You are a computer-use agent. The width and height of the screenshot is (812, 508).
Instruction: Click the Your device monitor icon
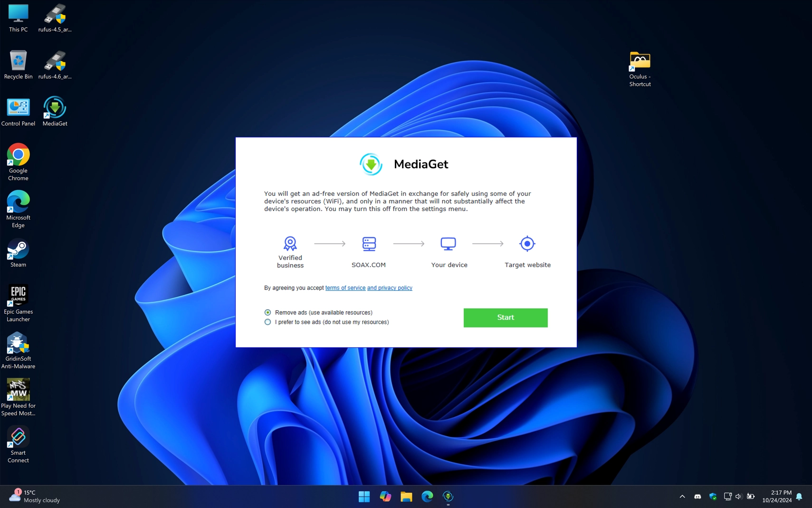pos(448,243)
